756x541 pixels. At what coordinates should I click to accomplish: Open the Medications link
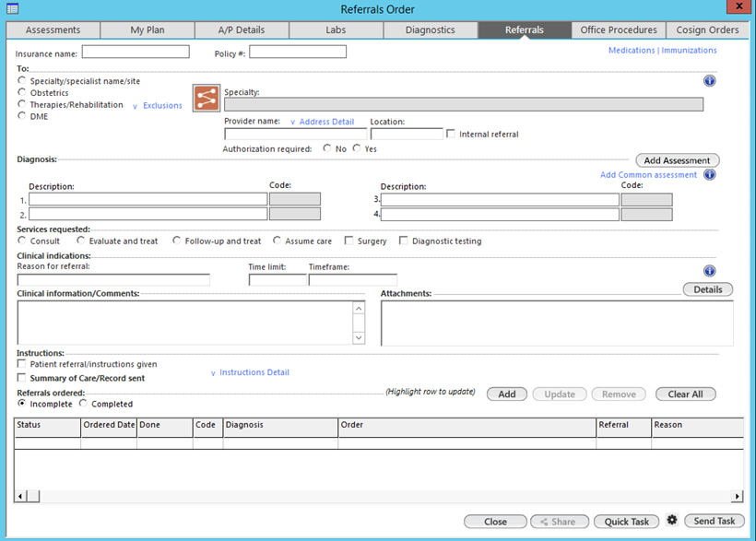pyautogui.click(x=632, y=50)
